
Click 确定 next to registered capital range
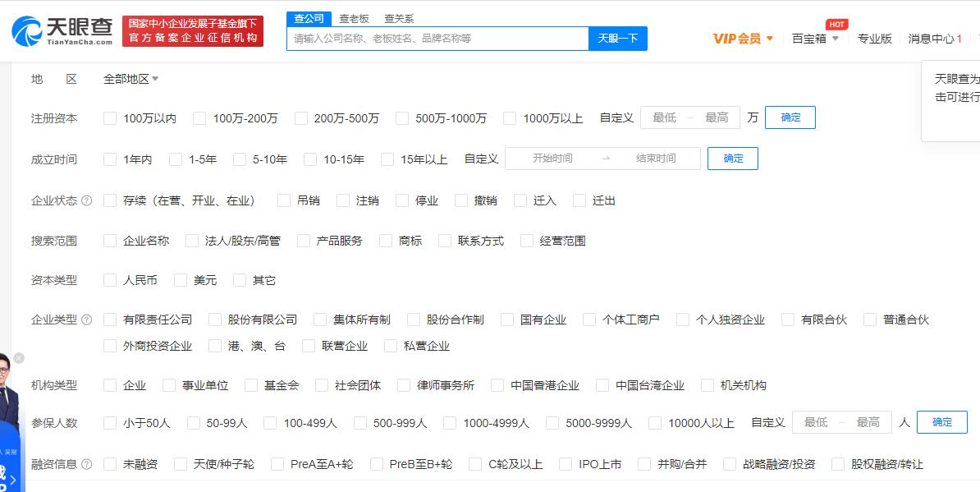tap(789, 117)
